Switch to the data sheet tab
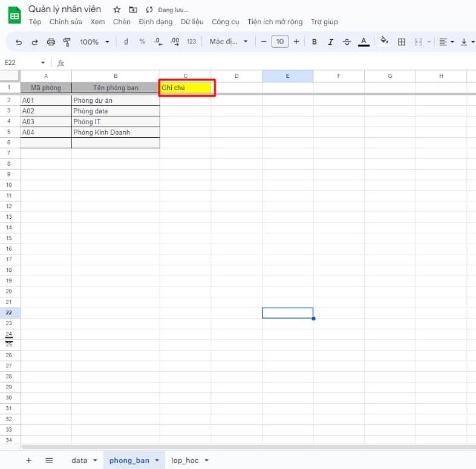This screenshot has width=476, height=469. (x=80, y=460)
